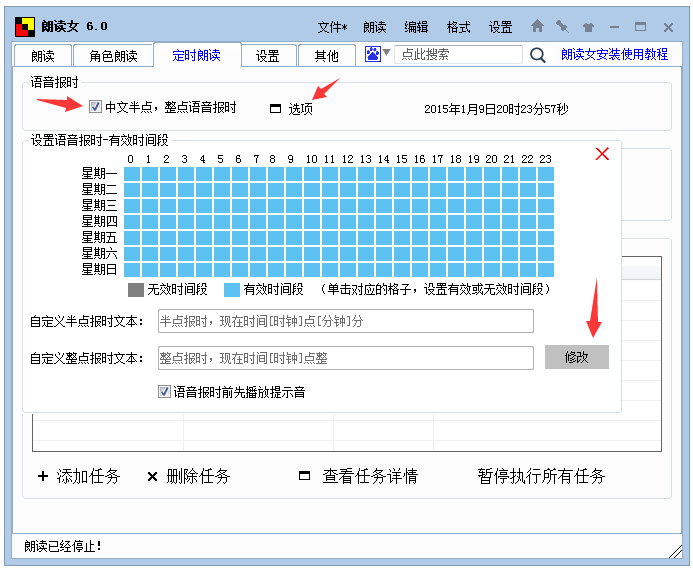
Task: Click the plus icon for 添加任务
Action: 43,476
